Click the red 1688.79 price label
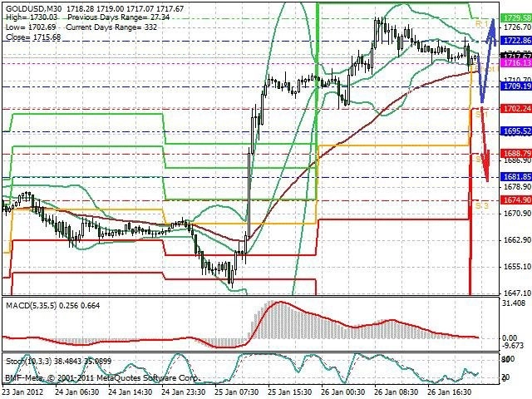532x399 pixels. 516,153
